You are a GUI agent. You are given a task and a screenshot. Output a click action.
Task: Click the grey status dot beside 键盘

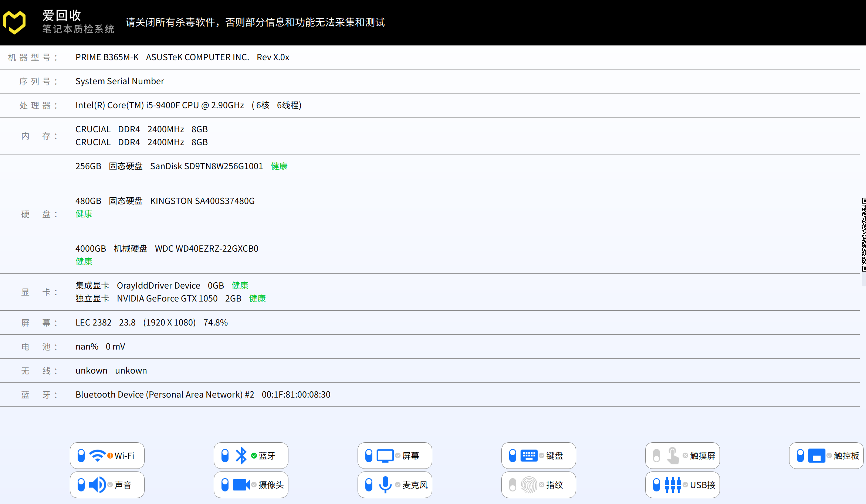[x=542, y=456]
